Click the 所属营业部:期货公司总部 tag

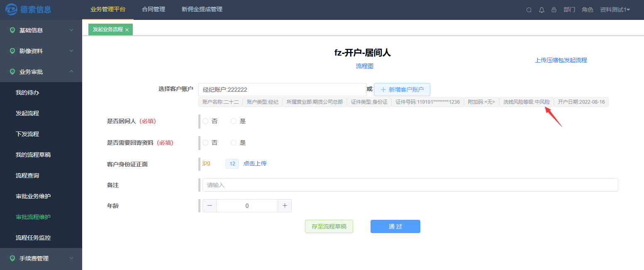coord(315,102)
